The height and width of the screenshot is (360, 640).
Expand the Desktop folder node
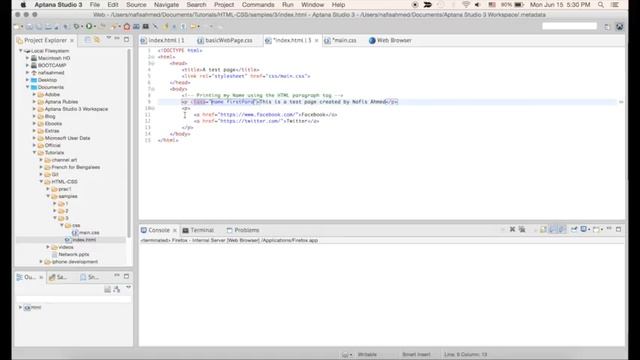pos(28,80)
